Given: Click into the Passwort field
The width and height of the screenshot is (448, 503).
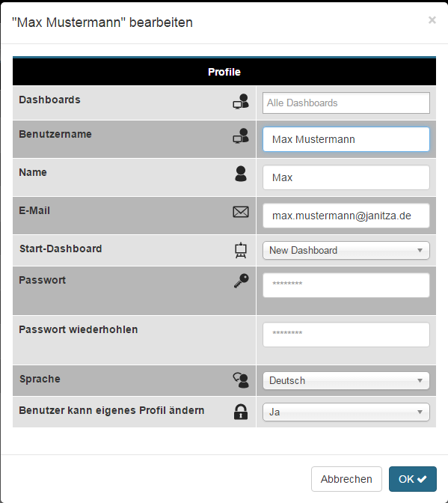Looking at the screenshot, I should pyautogui.click(x=346, y=285).
